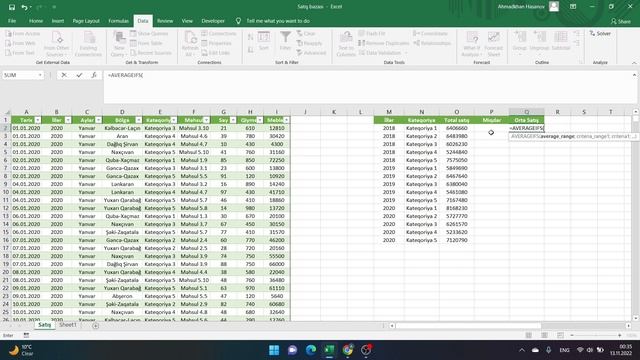Open the Bölgə column filter dropdown
The image size is (640, 360).
click(x=138, y=120)
